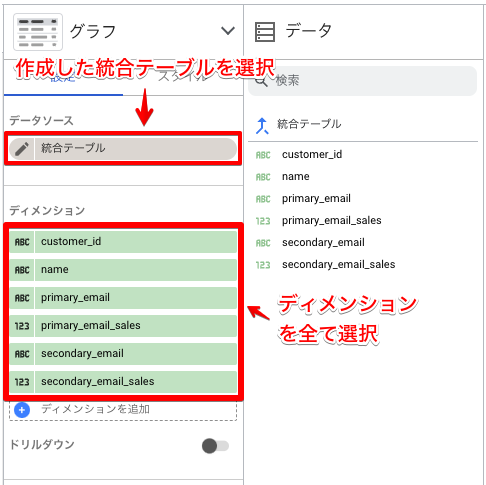This screenshot has width=486, height=485.
Task: Click 123 type icon of primary_email_sales dimension chip
Action: (x=22, y=326)
